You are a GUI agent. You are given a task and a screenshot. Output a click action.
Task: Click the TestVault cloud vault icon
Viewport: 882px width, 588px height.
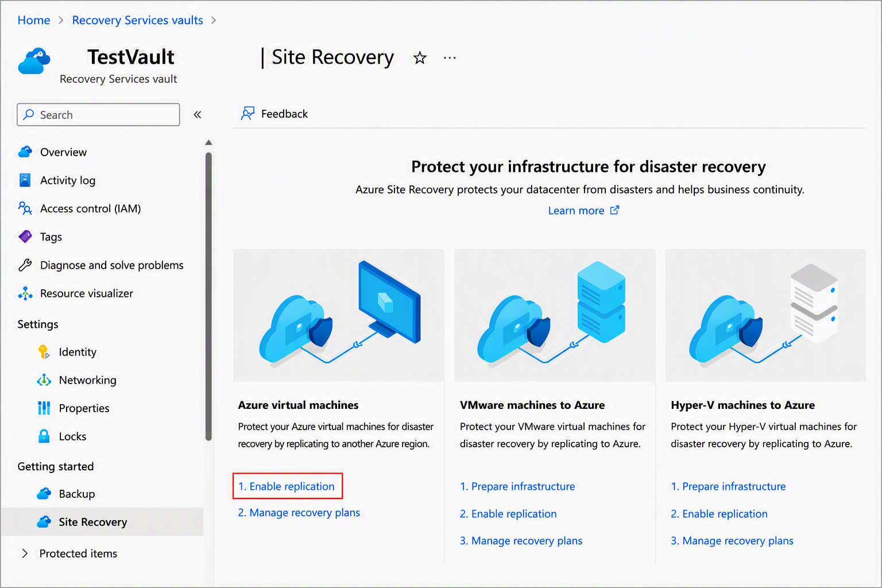[34, 61]
